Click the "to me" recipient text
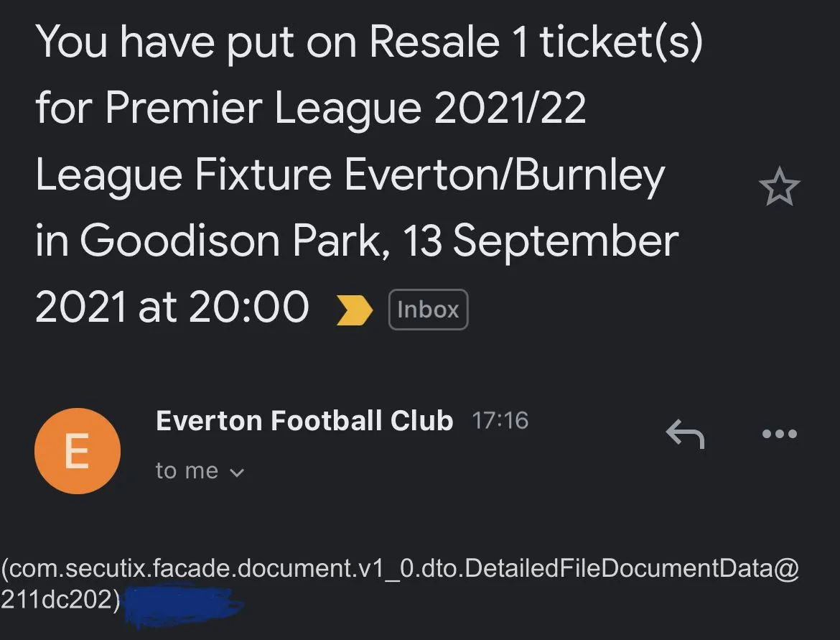Viewport: 840px width, 640px height. (x=187, y=471)
